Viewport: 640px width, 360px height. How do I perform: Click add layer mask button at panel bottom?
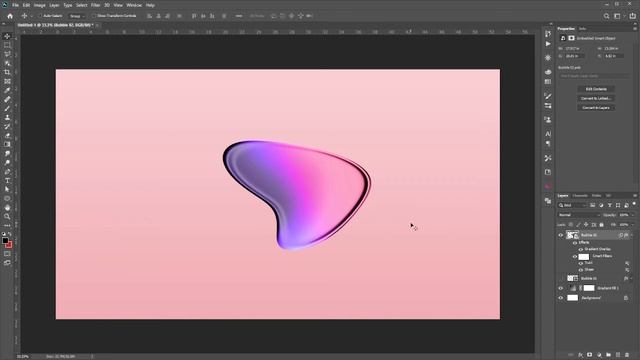click(x=589, y=355)
